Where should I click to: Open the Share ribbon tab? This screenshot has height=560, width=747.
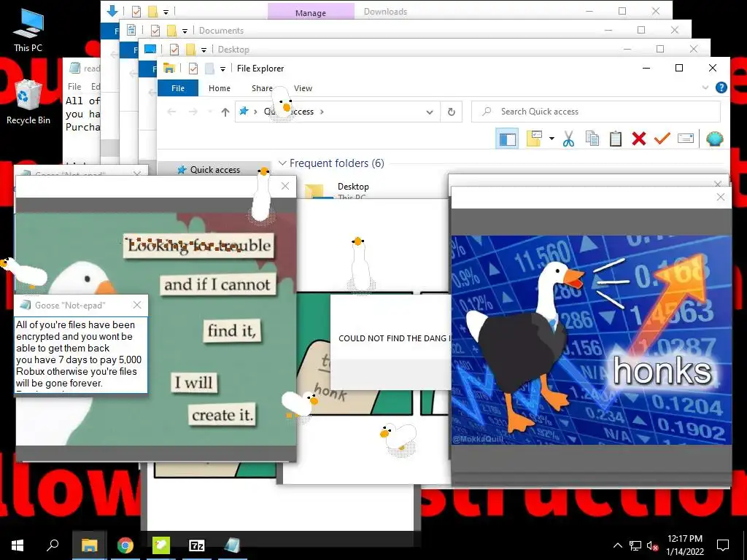coord(262,88)
